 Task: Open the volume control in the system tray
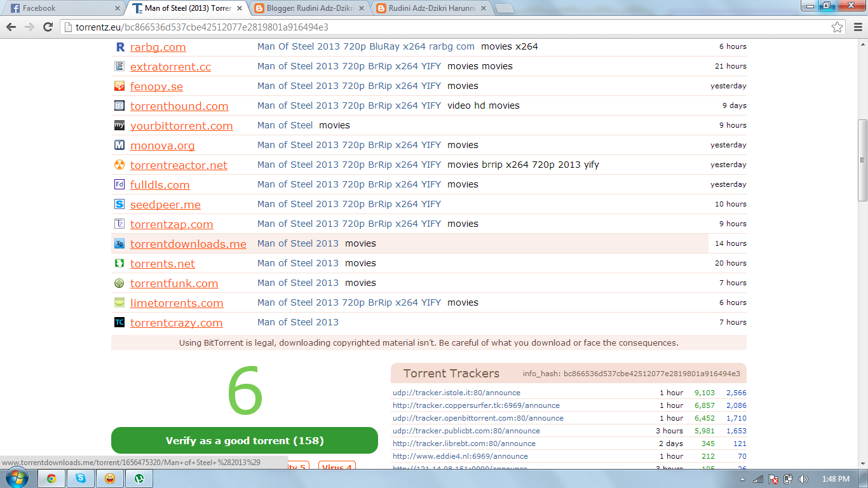pyautogui.click(x=802, y=478)
